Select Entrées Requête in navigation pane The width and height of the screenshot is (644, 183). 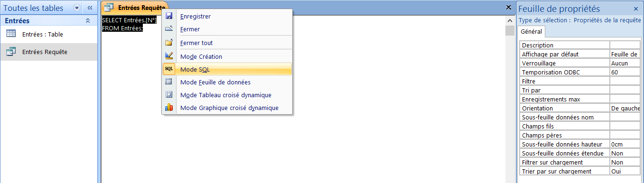(48, 52)
